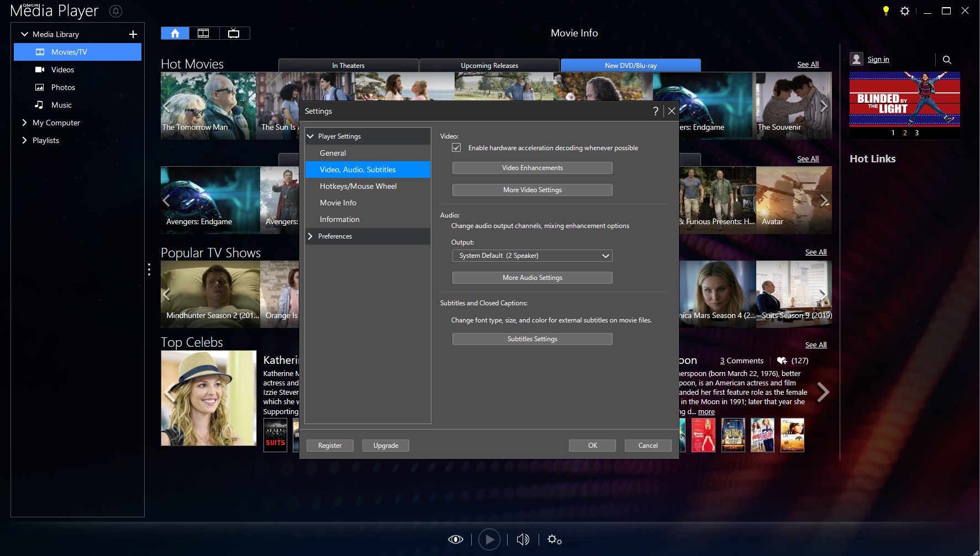Select Hotkeys/Mouse Wheel settings page
The image size is (980, 556).
click(367, 186)
